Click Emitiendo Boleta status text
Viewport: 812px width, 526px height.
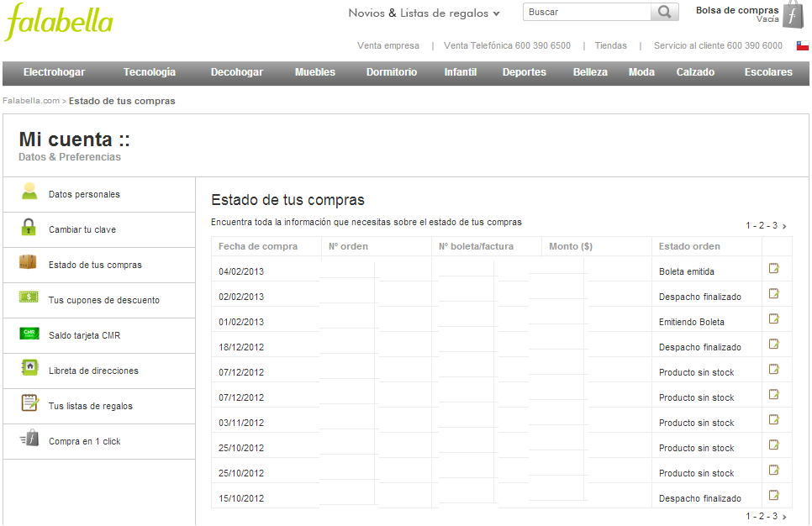coord(691,322)
